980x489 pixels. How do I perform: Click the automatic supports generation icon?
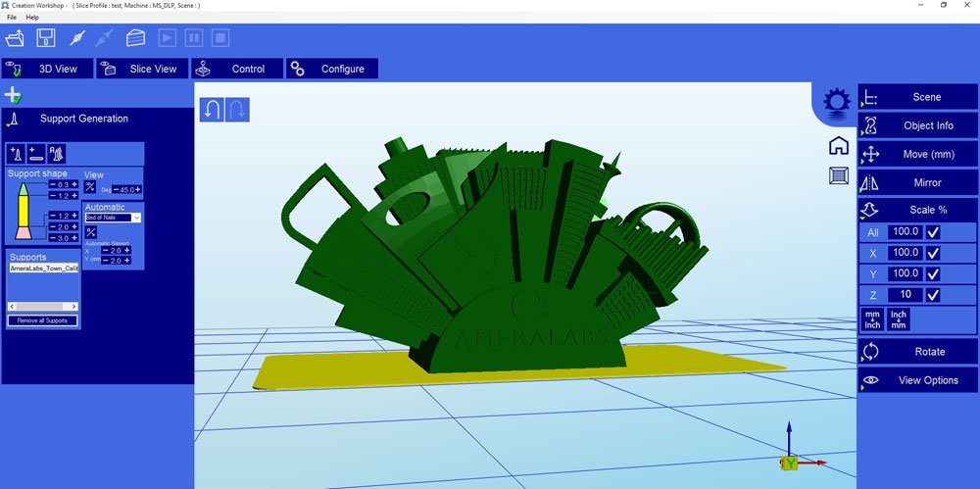click(56, 154)
